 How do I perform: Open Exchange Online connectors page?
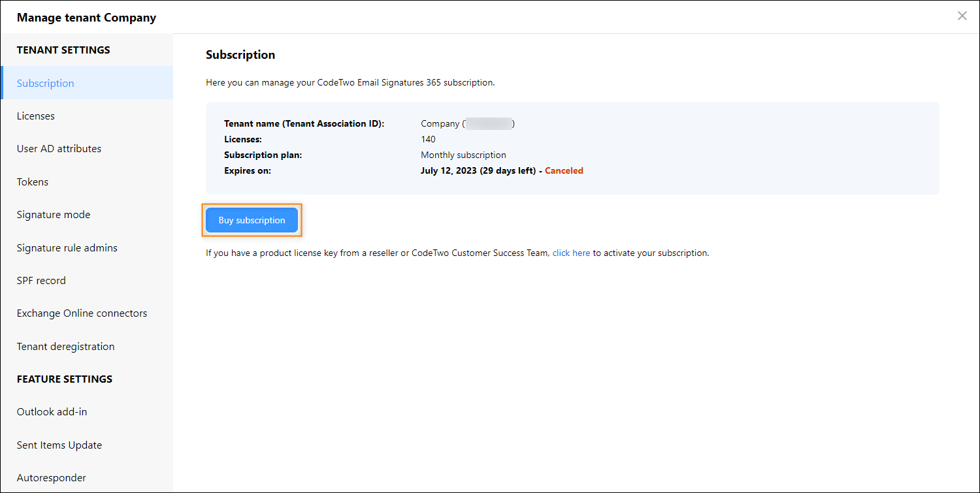tap(87, 313)
